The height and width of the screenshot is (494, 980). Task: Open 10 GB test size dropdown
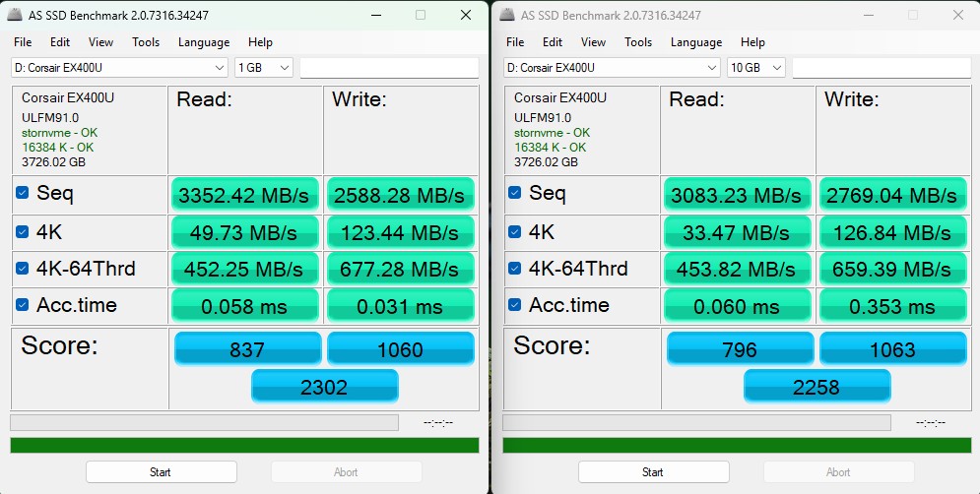click(x=756, y=68)
